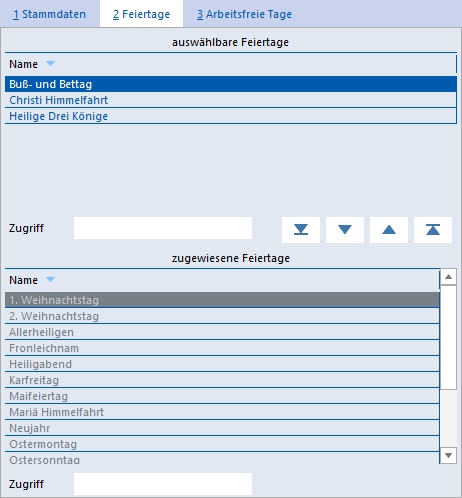462x498 pixels.
Task: Switch to the Stammdaten tab
Action: click(49, 14)
